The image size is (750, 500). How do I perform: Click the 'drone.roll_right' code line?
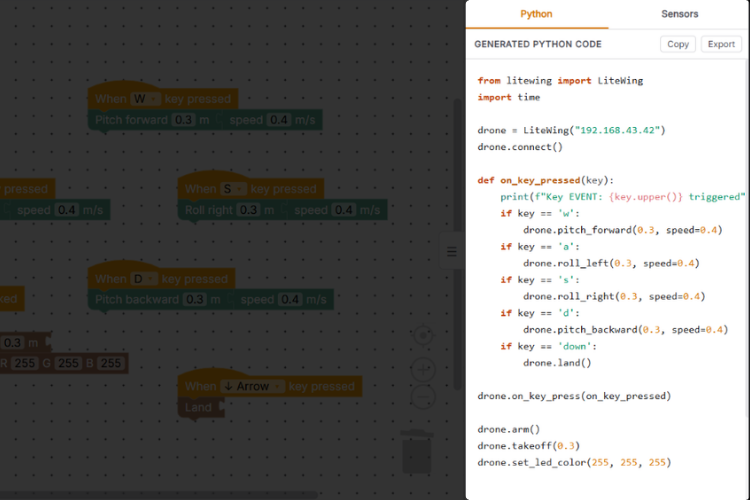pos(614,297)
